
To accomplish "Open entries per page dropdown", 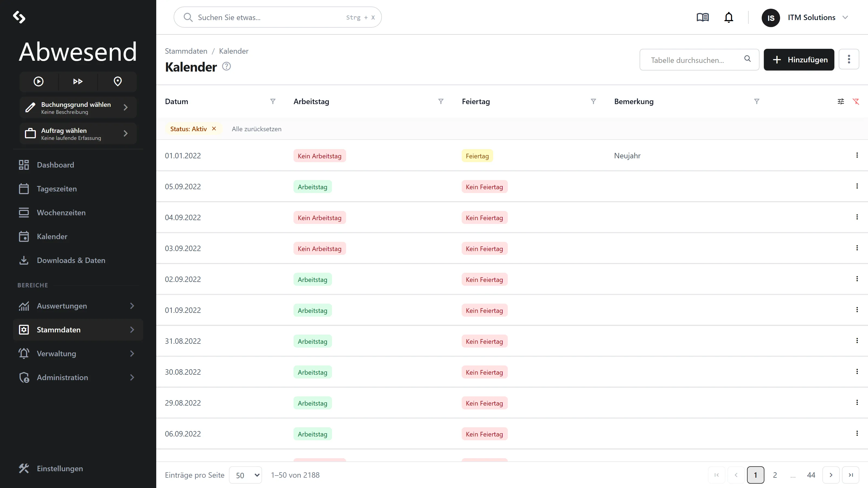I will click(245, 475).
